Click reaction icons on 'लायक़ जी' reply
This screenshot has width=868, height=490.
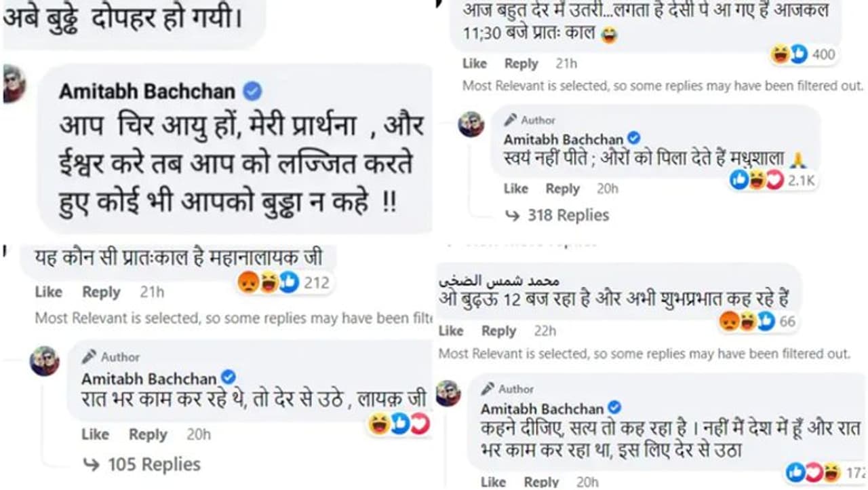pyautogui.click(x=399, y=424)
